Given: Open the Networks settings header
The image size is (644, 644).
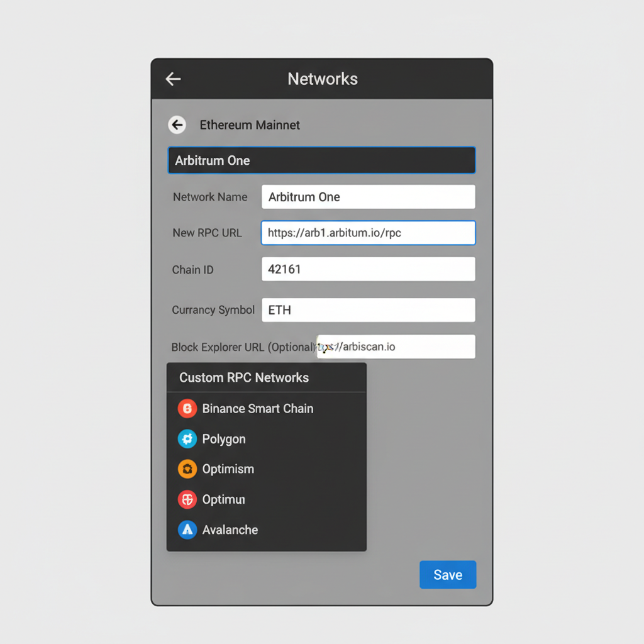Looking at the screenshot, I should tap(323, 79).
